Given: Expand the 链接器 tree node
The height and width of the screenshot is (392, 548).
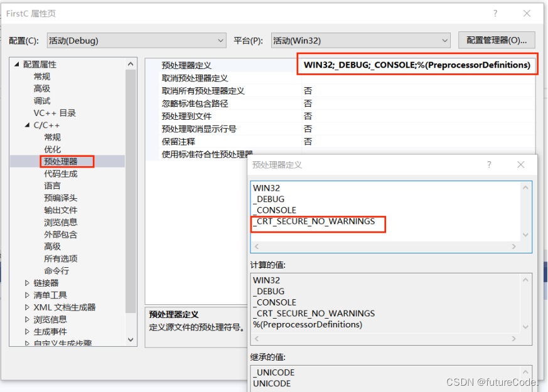Looking at the screenshot, I should tap(26, 282).
